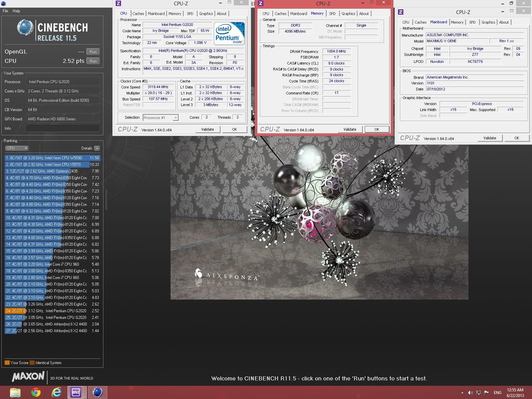Screen dimensions: 532x399
Task: Select your score Pentium G2020 2.52 entry
Action: (52, 311)
